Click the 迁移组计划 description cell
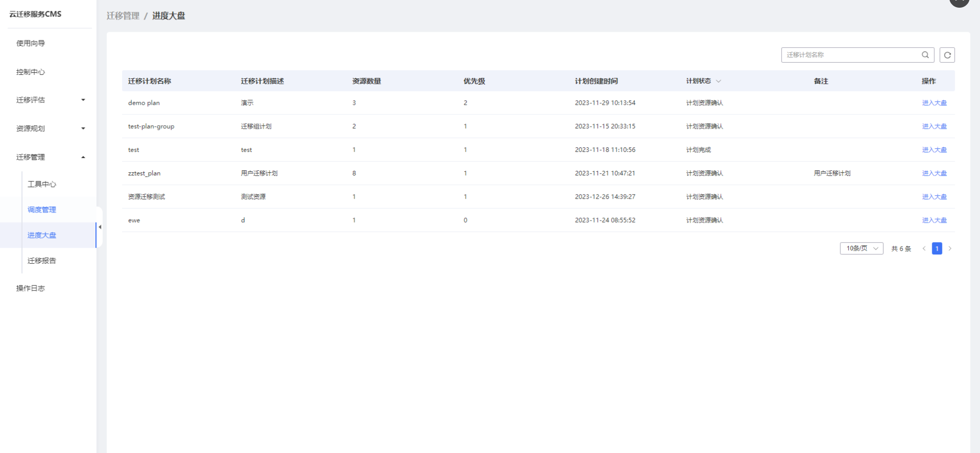The height and width of the screenshot is (453, 980). [257, 126]
